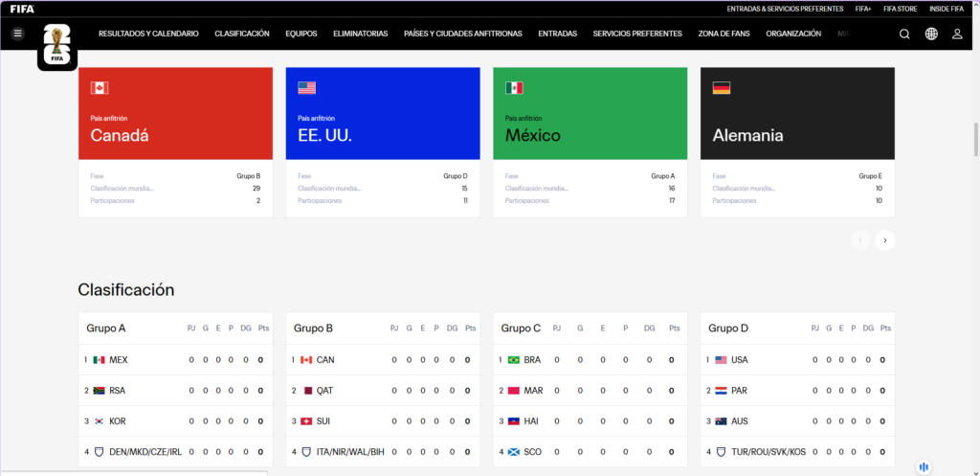This screenshot has height=476, width=980.
Task: Open the FIFA+ top link
Action: pyautogui.click(x=863, y=9)
